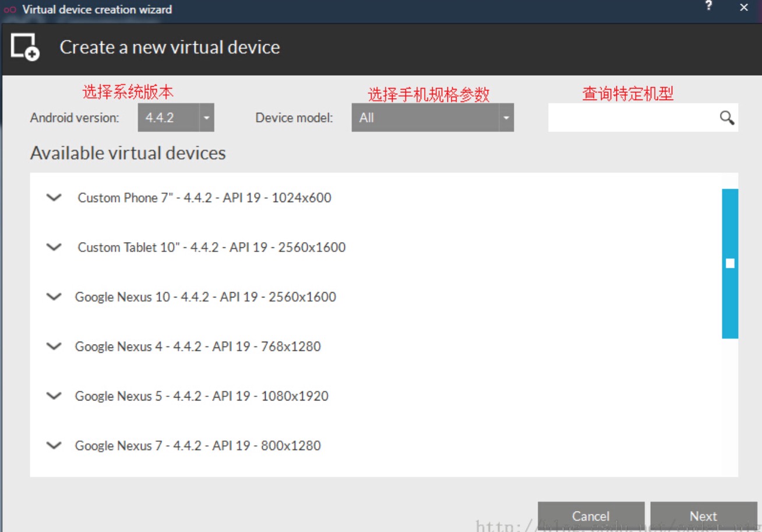Expand Custom Phone 7" entry chevron
Image resolution: width=762 pixels, height=532 pixels.
[x=54, y=197]
